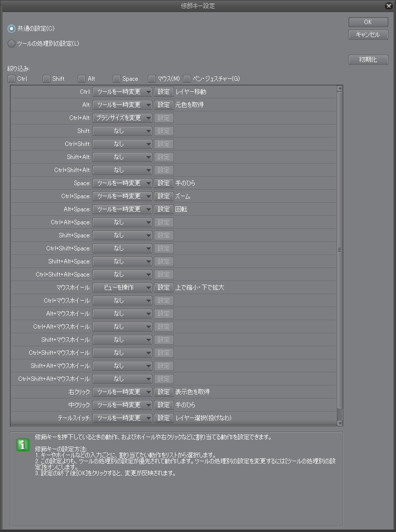Open the Ctrl+Alt+マウスホイール action dropdown

(122, 327)
